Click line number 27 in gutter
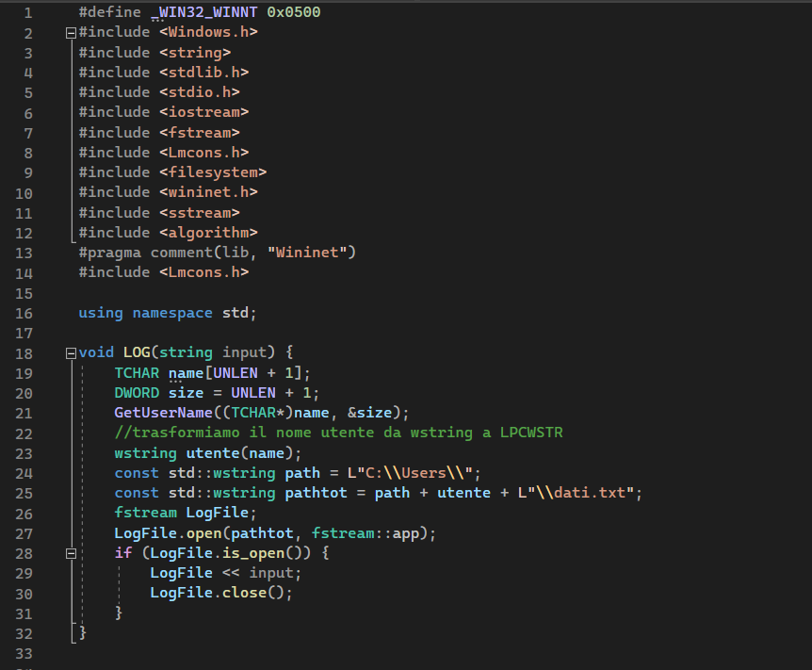Image resolution: width=812 pixels, height=670 pixels. pos(24,533)
